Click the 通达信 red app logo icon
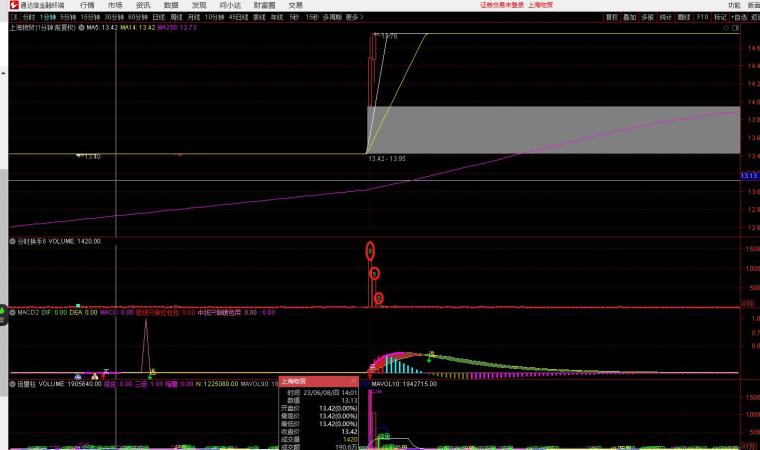 12,5
